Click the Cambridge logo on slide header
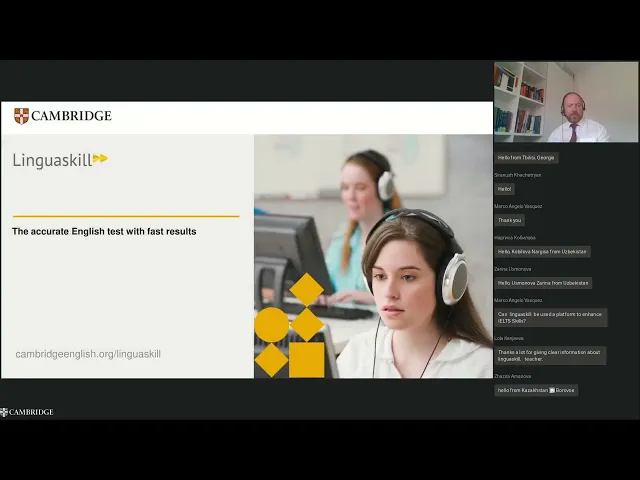Image resolution: width=640 pixels, height=480 pixels. (62, 116)
